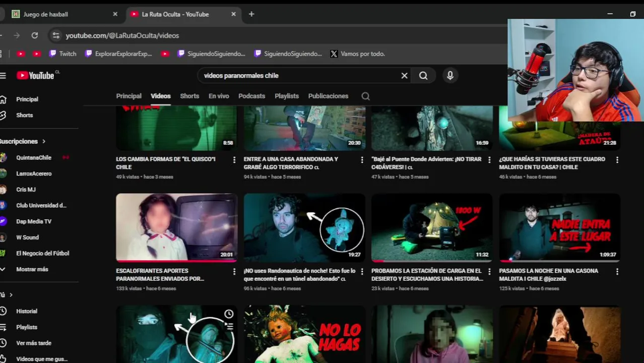Start voice search with microphone
The height and width of the screenshot is (363, 644).
click(450, 76)
